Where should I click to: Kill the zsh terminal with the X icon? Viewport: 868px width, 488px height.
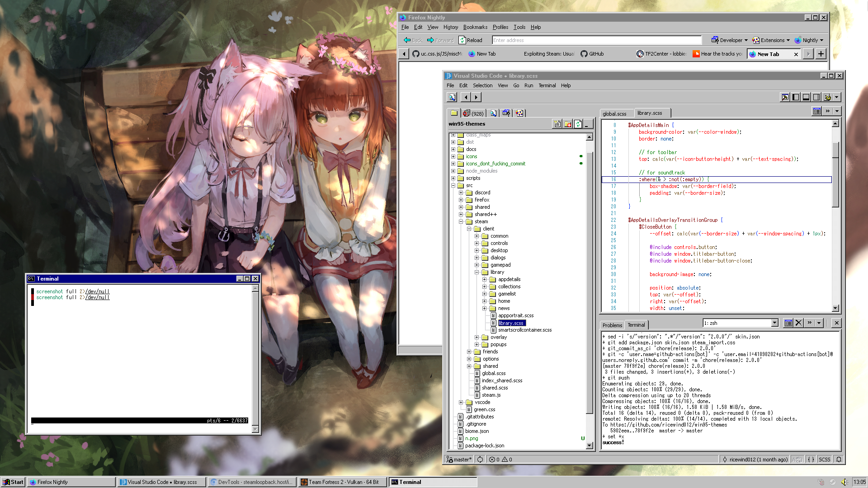coord(798,323)
